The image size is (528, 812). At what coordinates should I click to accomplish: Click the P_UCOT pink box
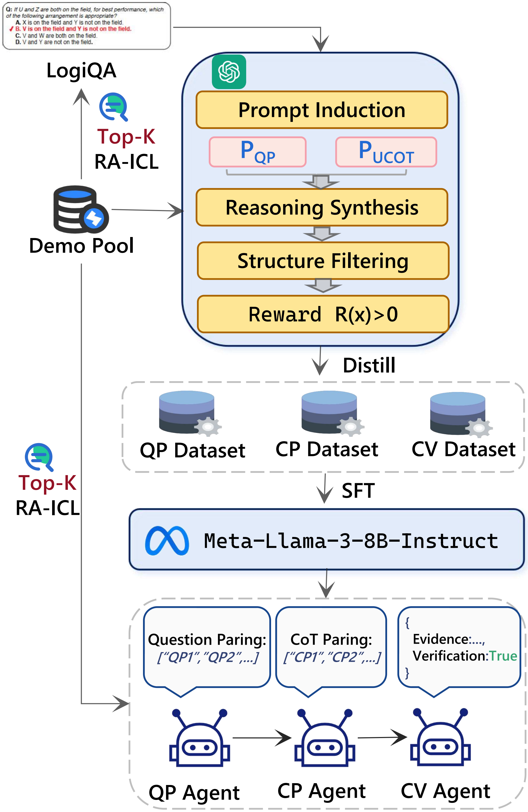coord(386,152)
